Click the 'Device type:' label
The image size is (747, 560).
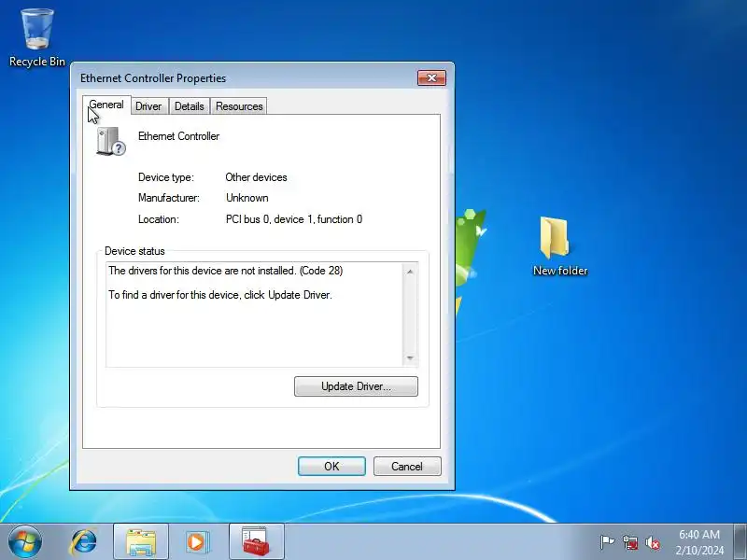[x=166, y=177]
